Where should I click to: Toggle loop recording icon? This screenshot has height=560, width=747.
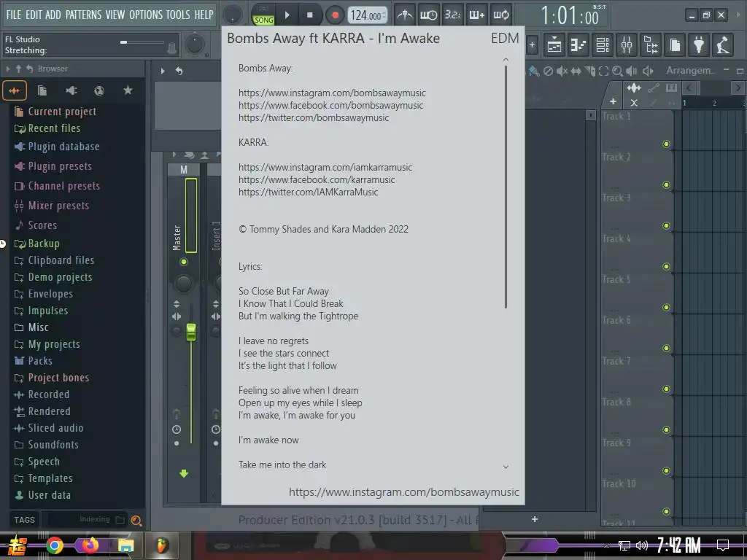click(x=501, y=15)
